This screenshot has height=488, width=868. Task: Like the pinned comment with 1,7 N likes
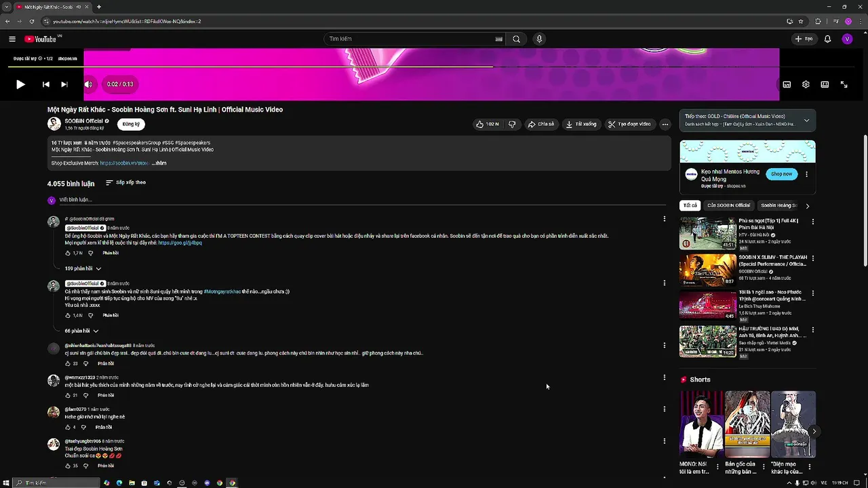(68, 253)
